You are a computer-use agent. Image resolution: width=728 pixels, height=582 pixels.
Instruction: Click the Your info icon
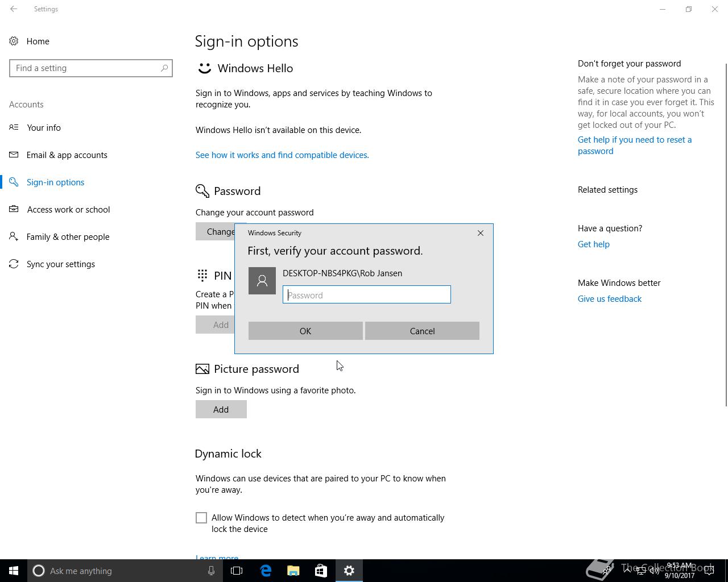14,127
